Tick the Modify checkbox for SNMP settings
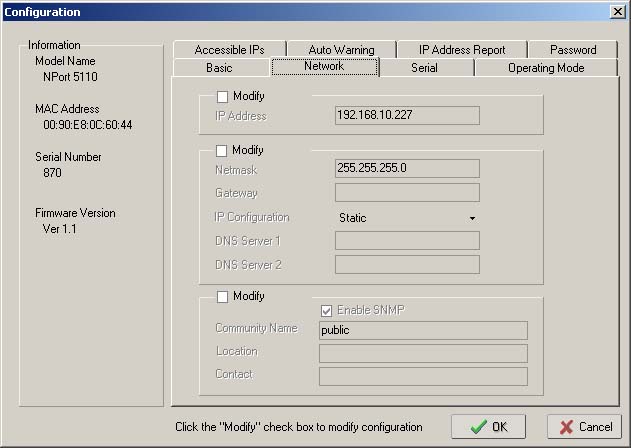 click(x=222, y=297)
